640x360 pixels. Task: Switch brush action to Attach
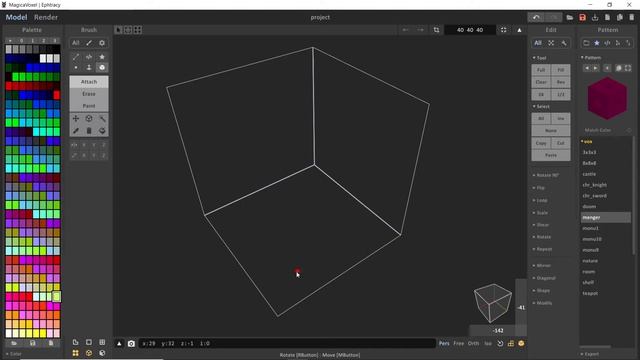pos(89,82)
